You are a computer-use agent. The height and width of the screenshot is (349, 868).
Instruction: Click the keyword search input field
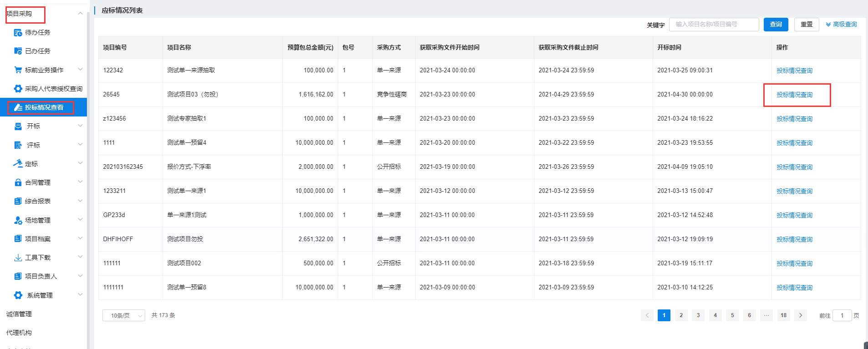(x=713, y=25)
